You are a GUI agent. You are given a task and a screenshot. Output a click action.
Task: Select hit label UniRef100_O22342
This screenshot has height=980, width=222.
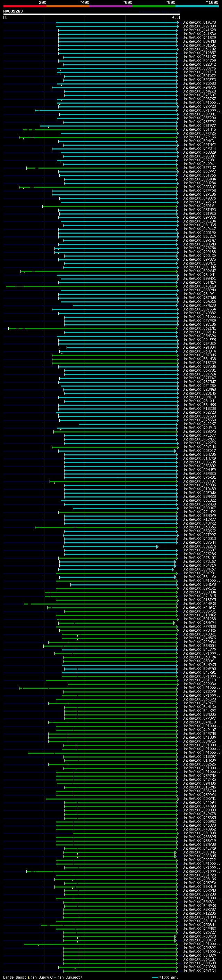(199, 64)
